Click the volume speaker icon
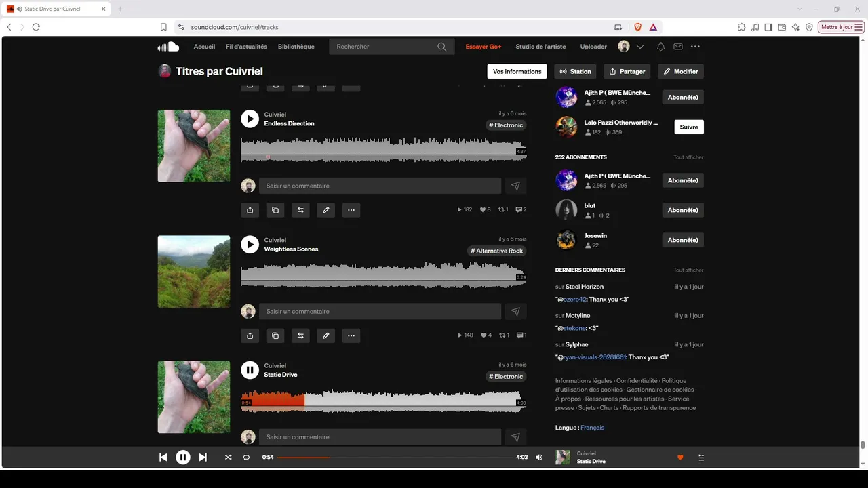 point(539,457)
